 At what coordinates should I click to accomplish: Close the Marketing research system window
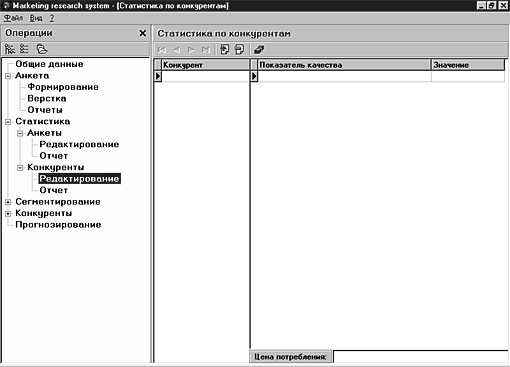tap(503, 6)
